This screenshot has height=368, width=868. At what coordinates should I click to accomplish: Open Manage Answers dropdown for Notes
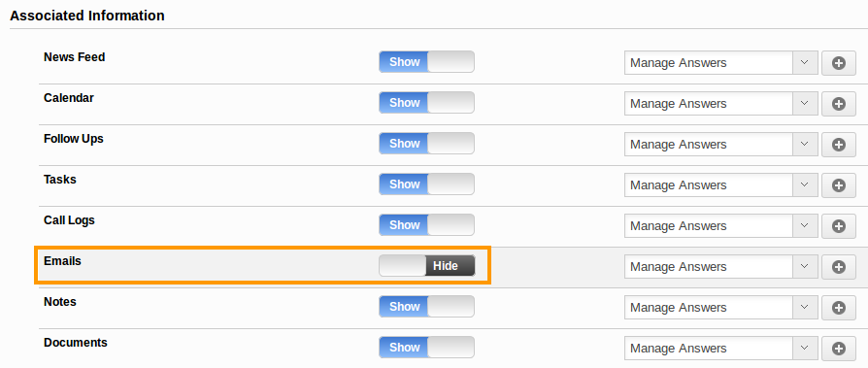tap(720, 308)
